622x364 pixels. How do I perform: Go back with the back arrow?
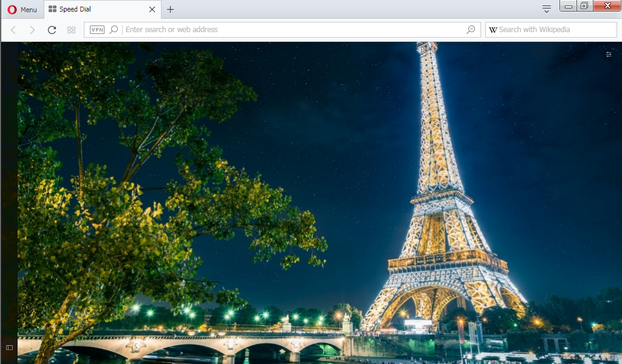(x=13, y=30)
